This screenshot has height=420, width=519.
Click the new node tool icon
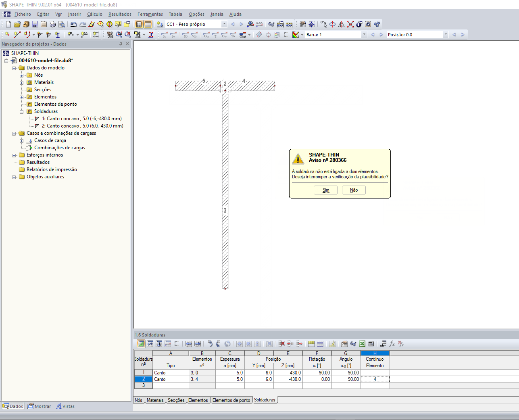point(8,35)
